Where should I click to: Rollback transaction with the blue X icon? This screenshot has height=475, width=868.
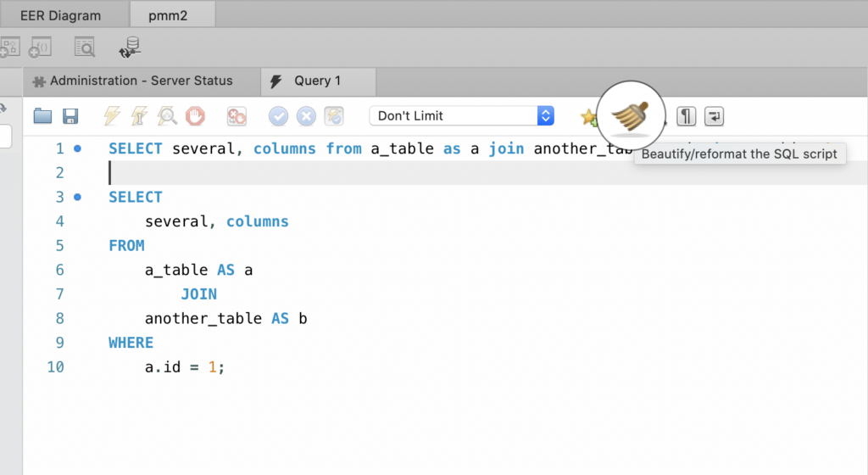[306, 116]
